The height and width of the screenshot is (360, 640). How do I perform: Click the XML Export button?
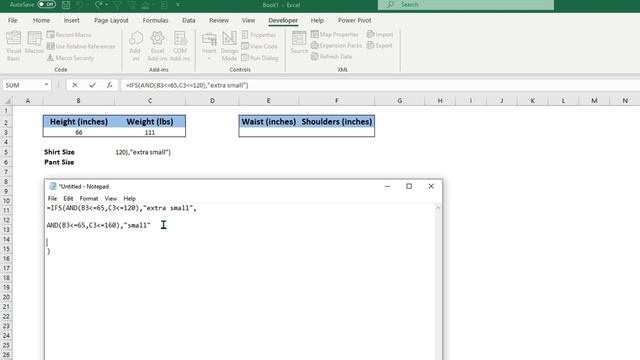pos(379,45)
